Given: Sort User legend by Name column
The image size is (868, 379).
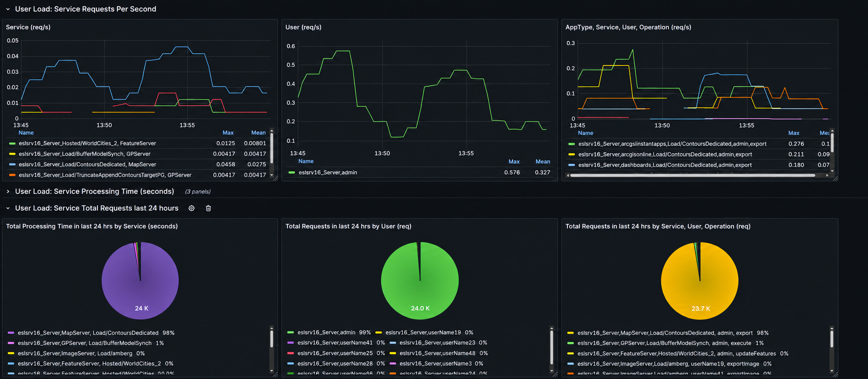Looking at the screenshot, I should coord(306,161).
